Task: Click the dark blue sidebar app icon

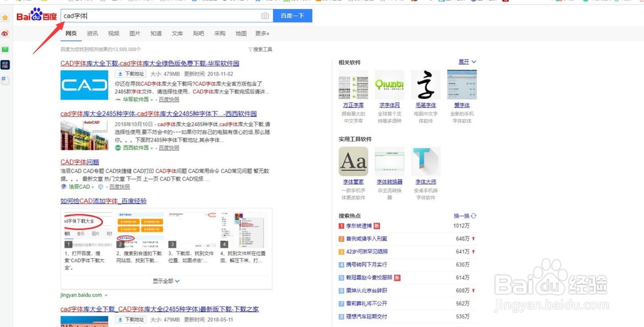Action: [x=5, y=65]
